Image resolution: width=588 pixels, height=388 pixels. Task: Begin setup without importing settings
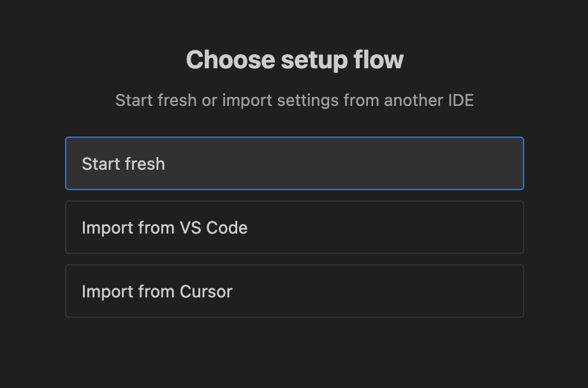coord(294,163)
